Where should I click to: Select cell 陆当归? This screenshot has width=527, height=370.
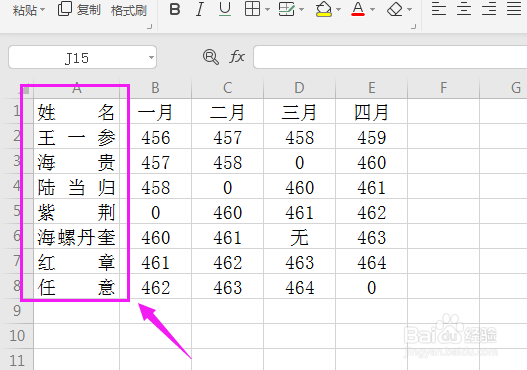point(77,186)
